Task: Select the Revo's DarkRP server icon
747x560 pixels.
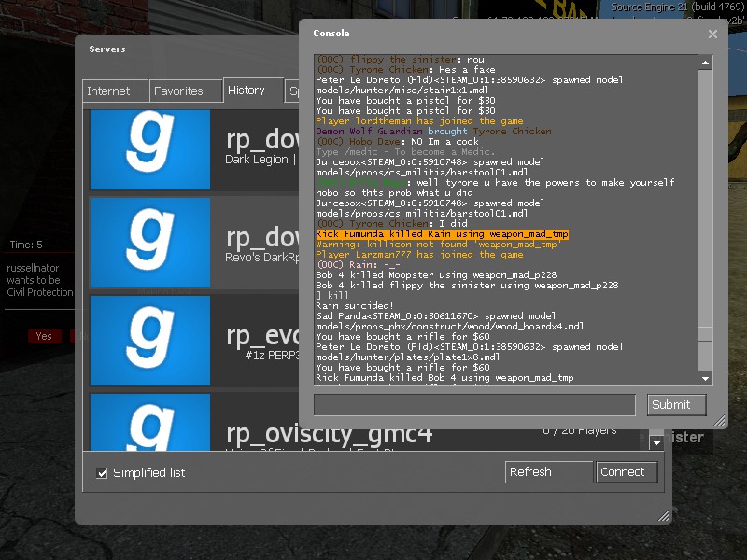Action: tap(150, 243)
